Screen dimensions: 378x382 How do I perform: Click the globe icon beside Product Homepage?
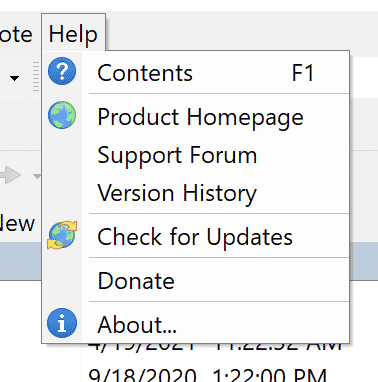62,115
